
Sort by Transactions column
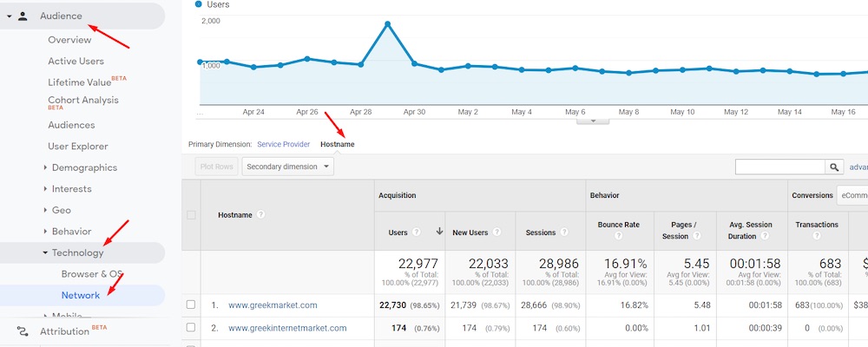point(817,225)
